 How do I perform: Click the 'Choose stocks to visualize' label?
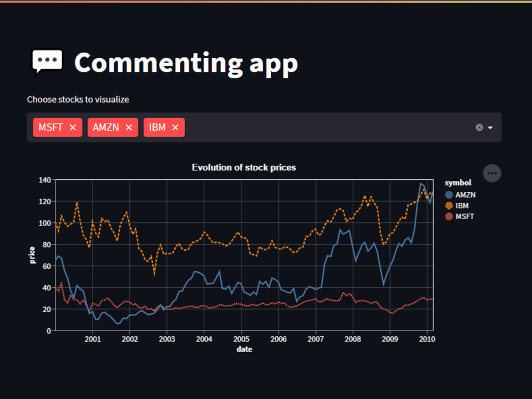[78, 99]
